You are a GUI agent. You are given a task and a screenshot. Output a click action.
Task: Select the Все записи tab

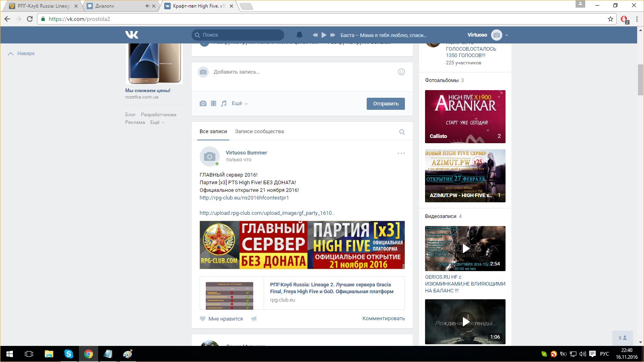coord(213,132)
